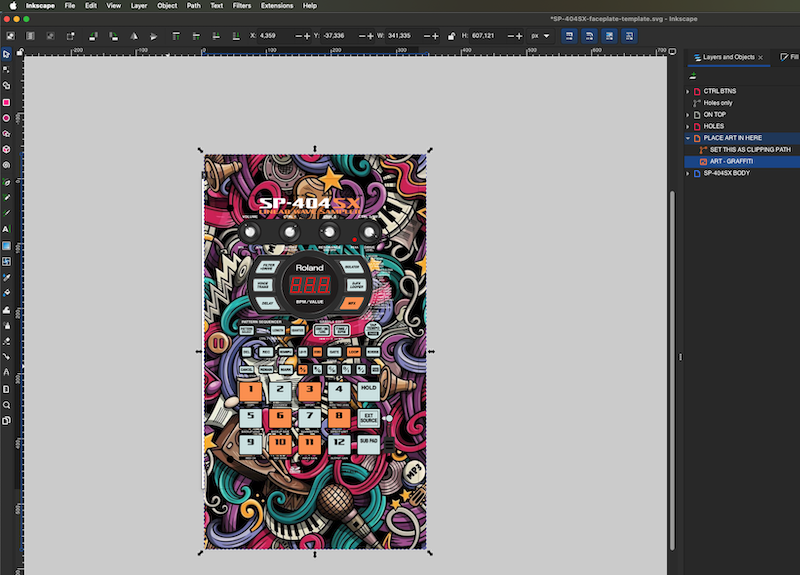Select the ART - GRAFFITI object

(730, 161)
